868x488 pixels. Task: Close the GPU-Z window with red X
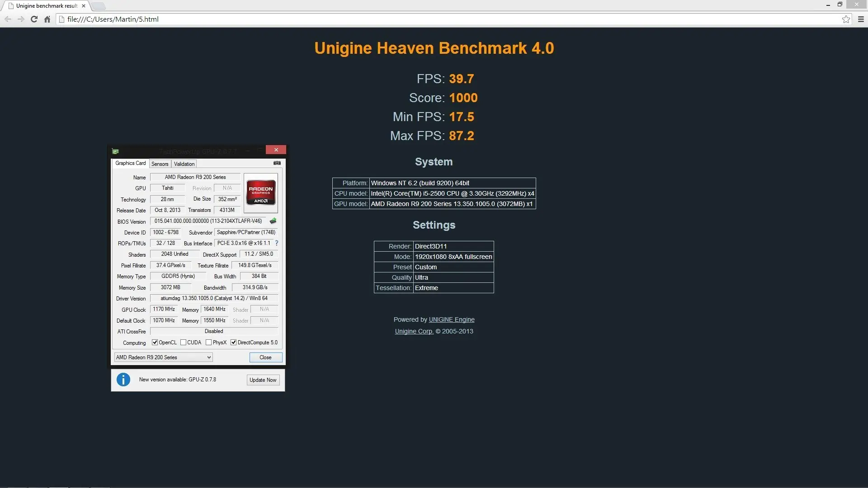pos(276,150)
